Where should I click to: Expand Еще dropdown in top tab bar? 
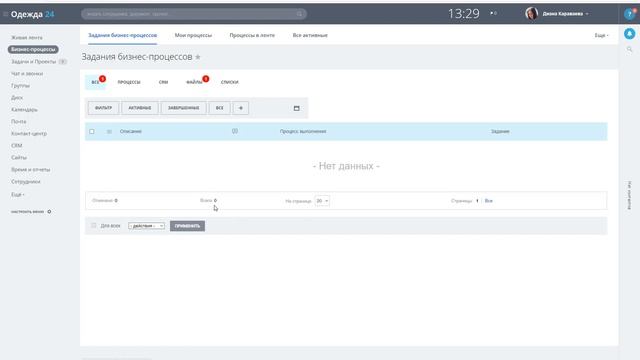point(601,36)
